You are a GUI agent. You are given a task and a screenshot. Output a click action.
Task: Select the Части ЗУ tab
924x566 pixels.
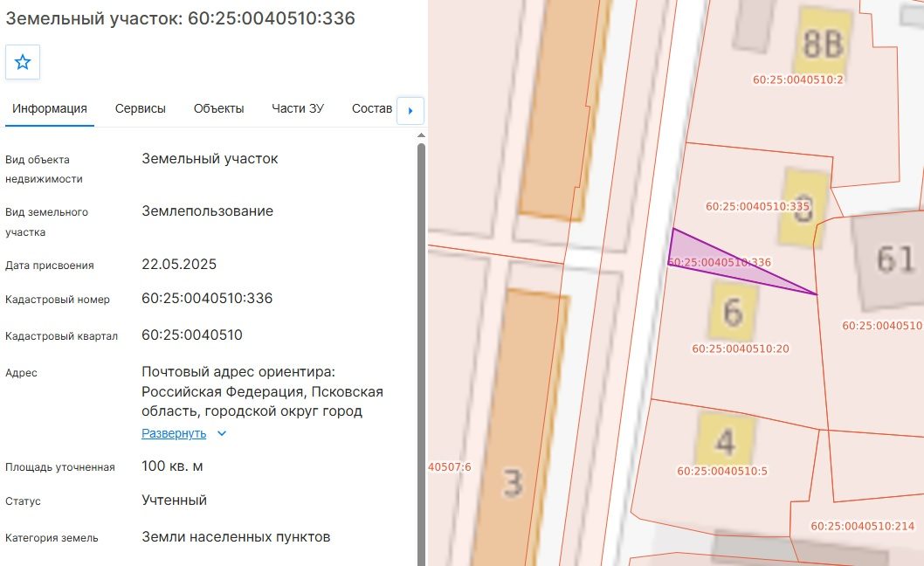(x=298, y=108)
